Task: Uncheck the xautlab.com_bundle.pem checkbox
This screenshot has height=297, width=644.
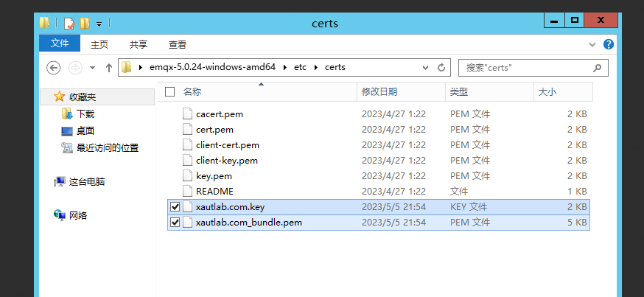Action: (175, 223)
